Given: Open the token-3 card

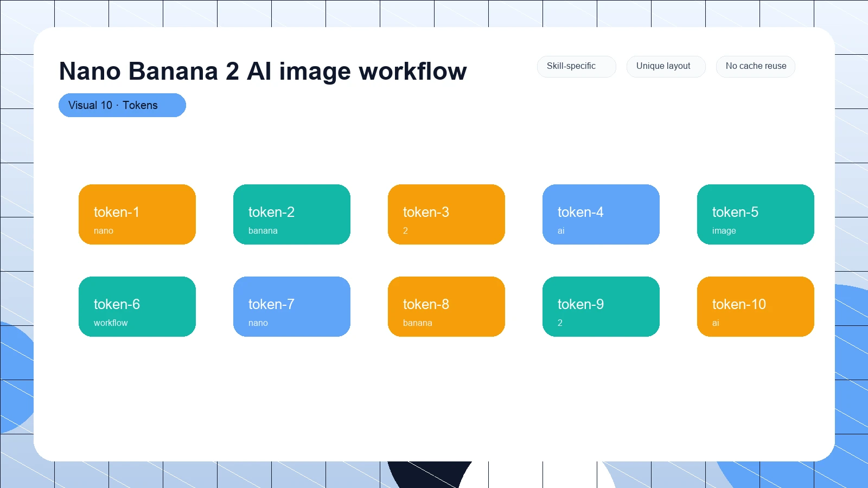Looking at the screenshot, I should [x=446, y=214].
